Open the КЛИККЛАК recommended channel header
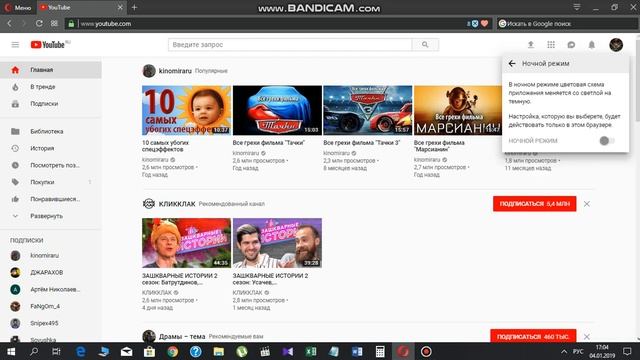 point(177,204)
